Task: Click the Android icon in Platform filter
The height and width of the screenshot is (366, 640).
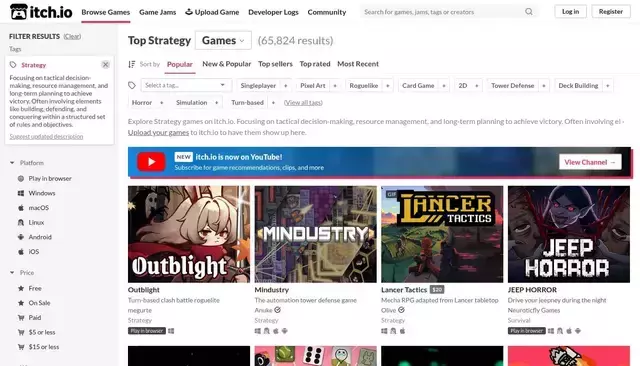Action: (21, 237)
